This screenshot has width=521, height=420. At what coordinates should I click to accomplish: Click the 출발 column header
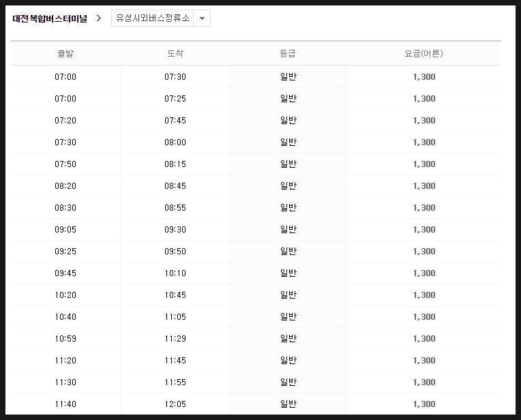pyautogui.click(x=65, y=53)
